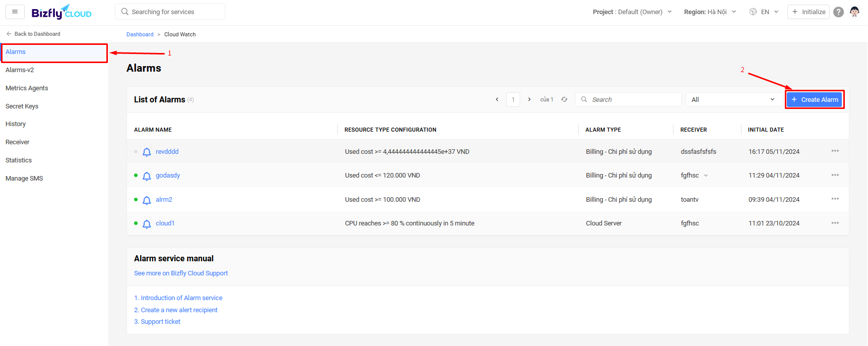
Task: Open the help question mark icon
Action: tap(838, 12)
